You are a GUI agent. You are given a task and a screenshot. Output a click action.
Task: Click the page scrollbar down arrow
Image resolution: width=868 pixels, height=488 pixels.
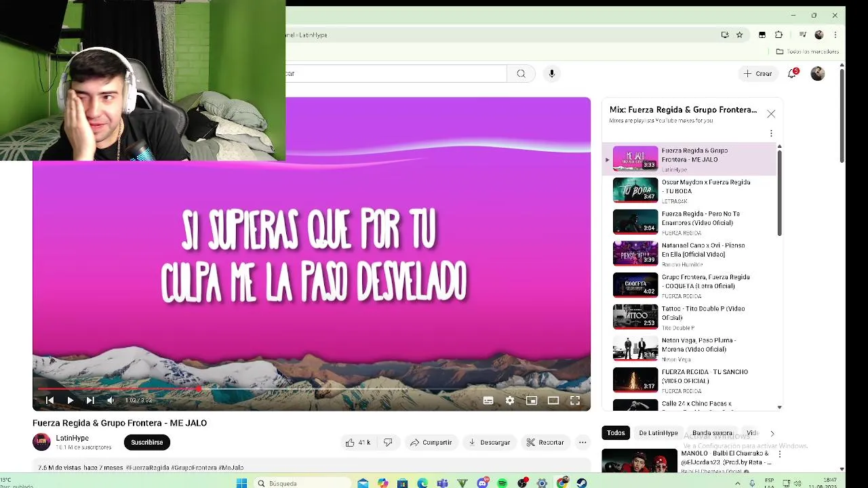pos(842,468)
